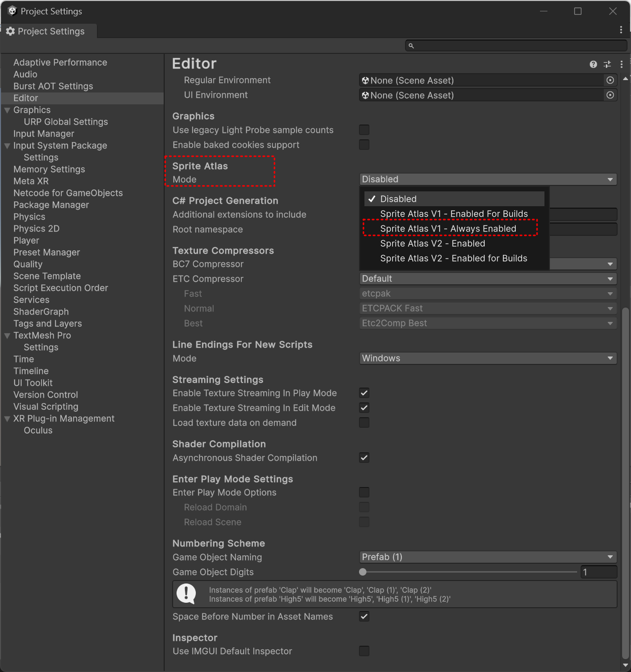Collapse the TextMesh Pro section
631x672 pixels.
[x=7, y=336]
